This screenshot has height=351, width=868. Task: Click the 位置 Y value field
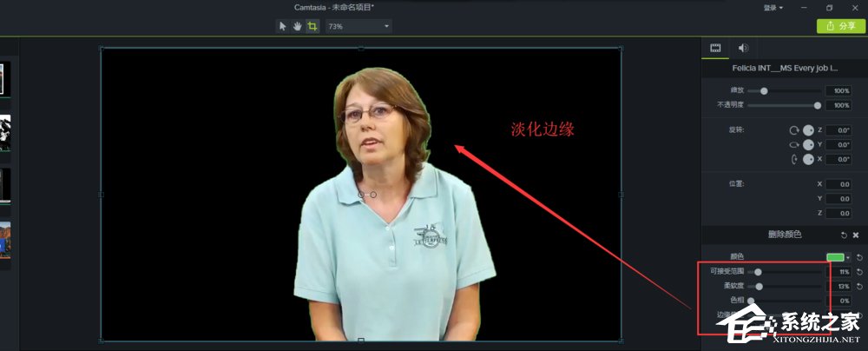[x=838, y=198]
